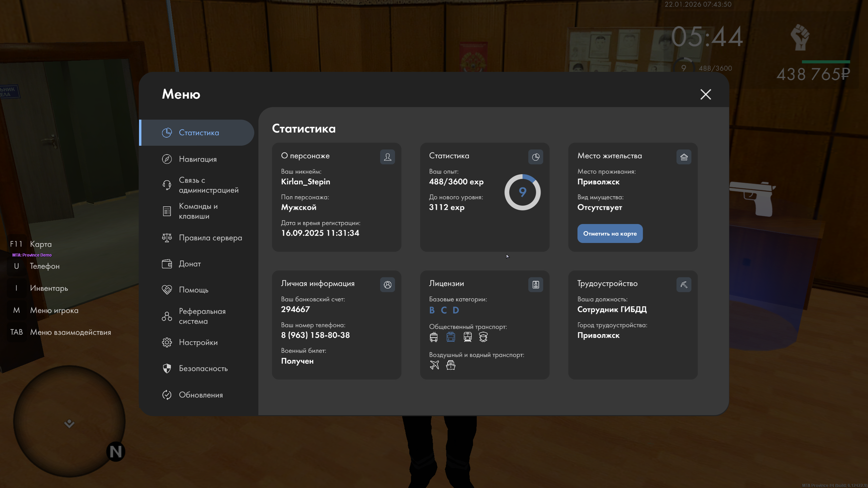Click the account icon in Личная информация card

tap(387, 285)
